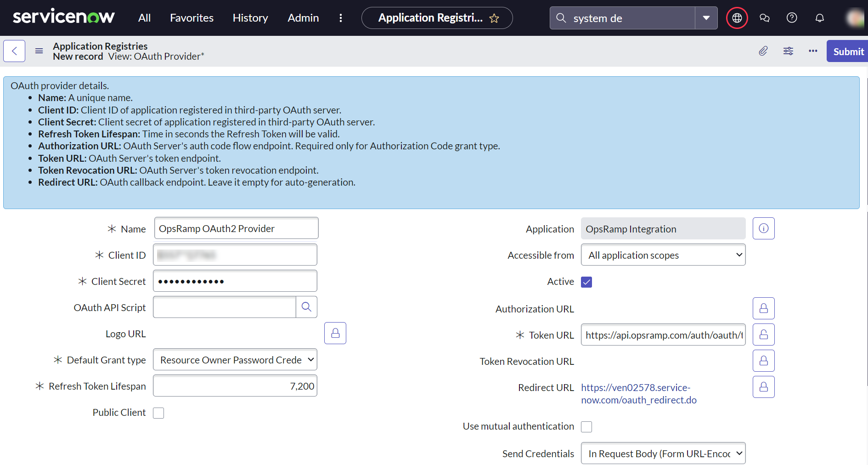Favorite this page with the star icon

494,18
